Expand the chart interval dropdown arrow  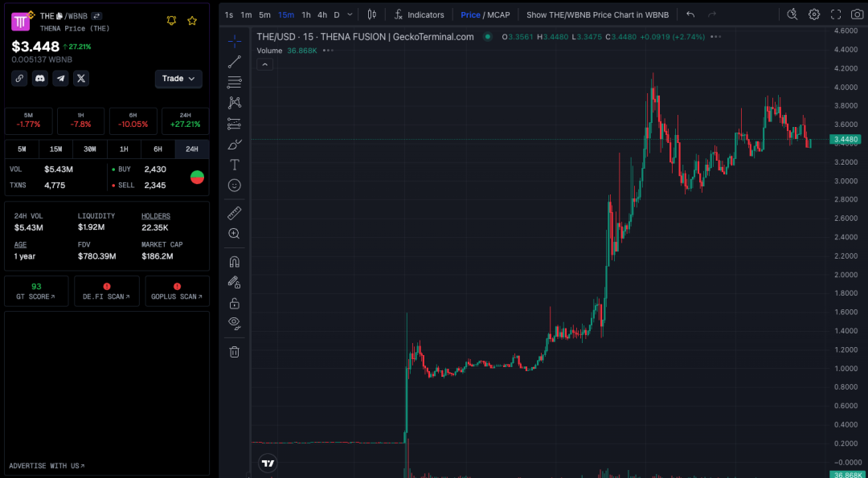pyautogui.click(x=350, y=14)
